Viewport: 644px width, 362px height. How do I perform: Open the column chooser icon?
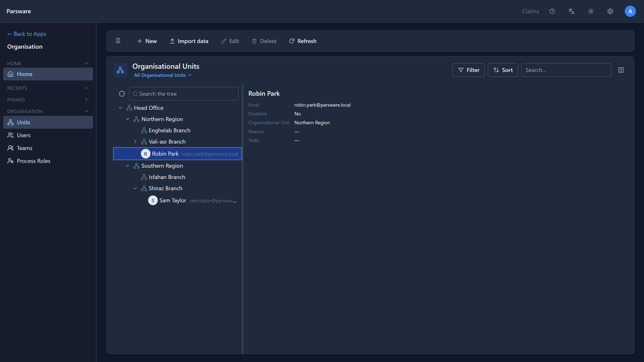pyautogui.click(x=621, y=70)
